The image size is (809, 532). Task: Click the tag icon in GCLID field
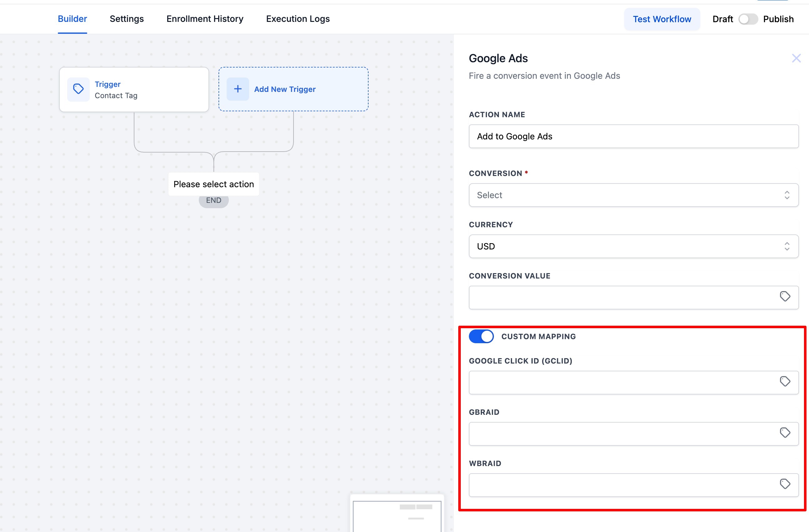tap(785, 381)
